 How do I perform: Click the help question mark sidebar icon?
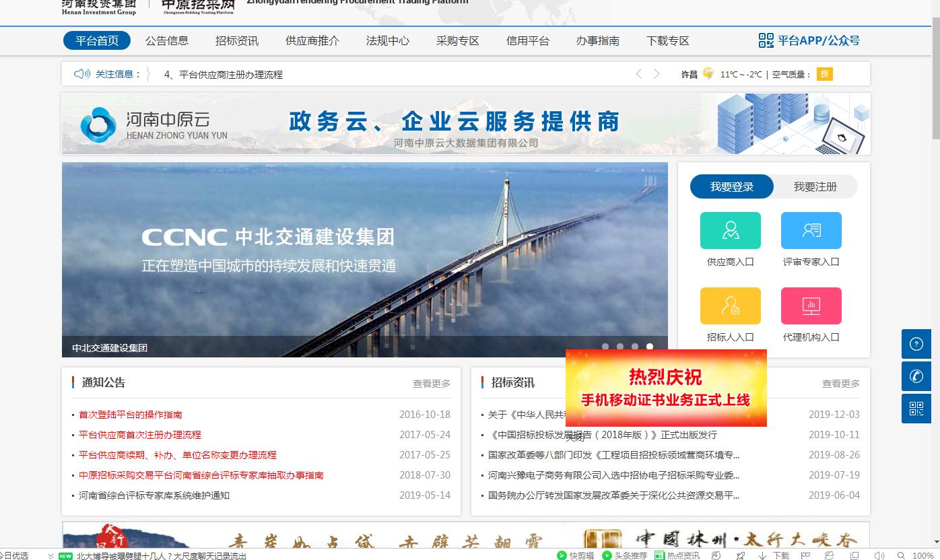pos(916,344)
